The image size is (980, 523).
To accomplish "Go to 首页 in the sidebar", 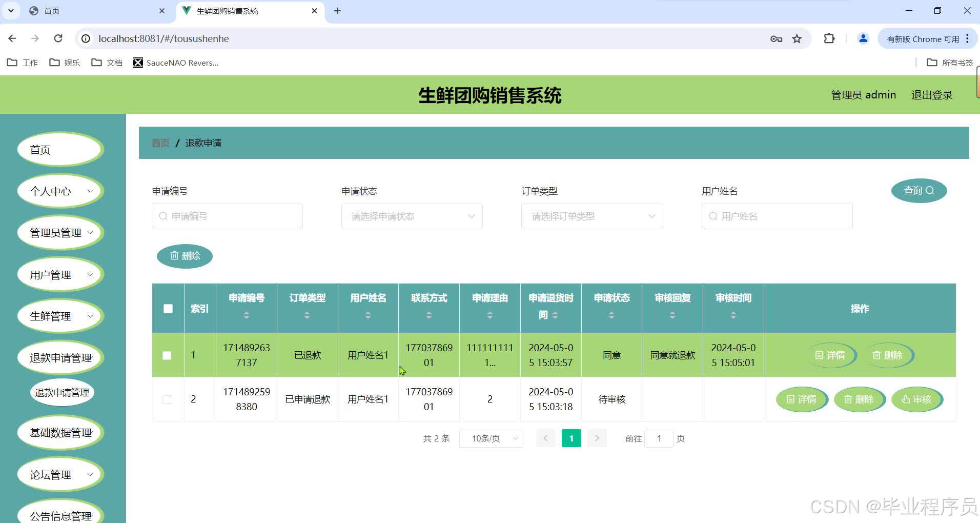I will tap(60, 150).
